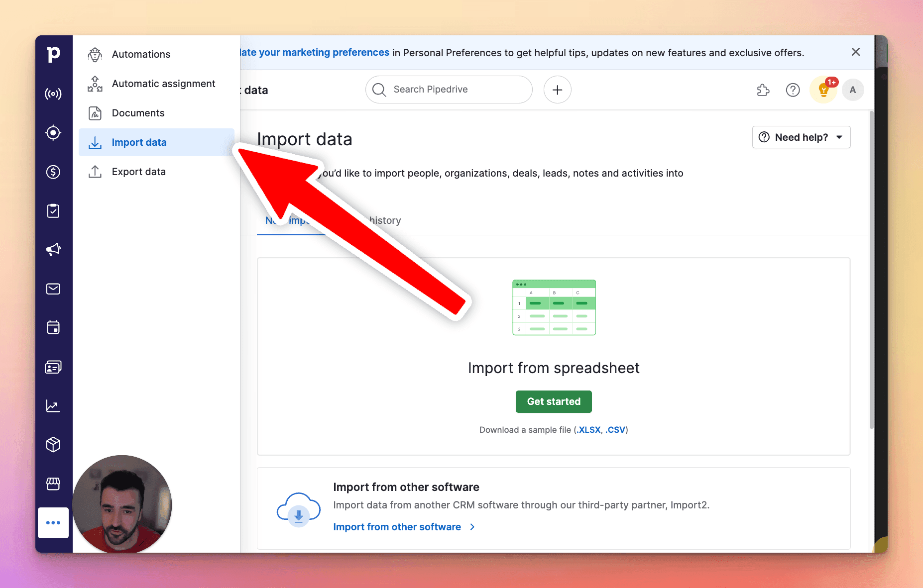The image size is (923, 588).
Task: Click the Import from spreadsheet heading
Action: tap(554, 368)
